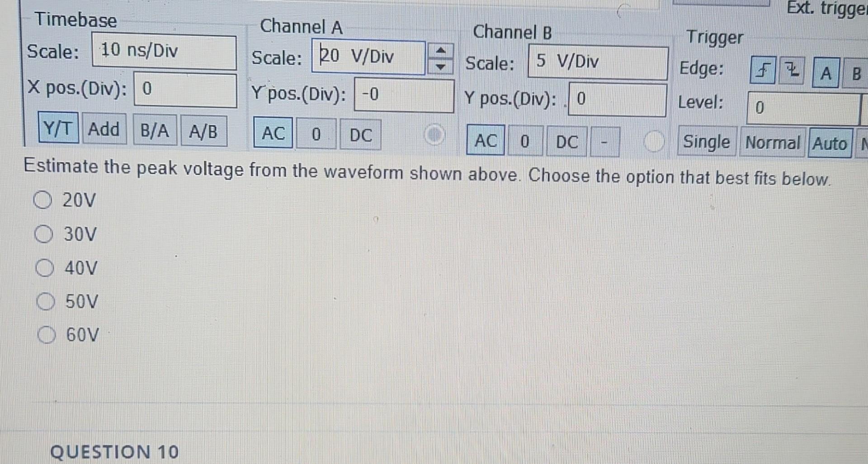
Task: Enable Single trigger mode
Action: (x=707, y=142)
